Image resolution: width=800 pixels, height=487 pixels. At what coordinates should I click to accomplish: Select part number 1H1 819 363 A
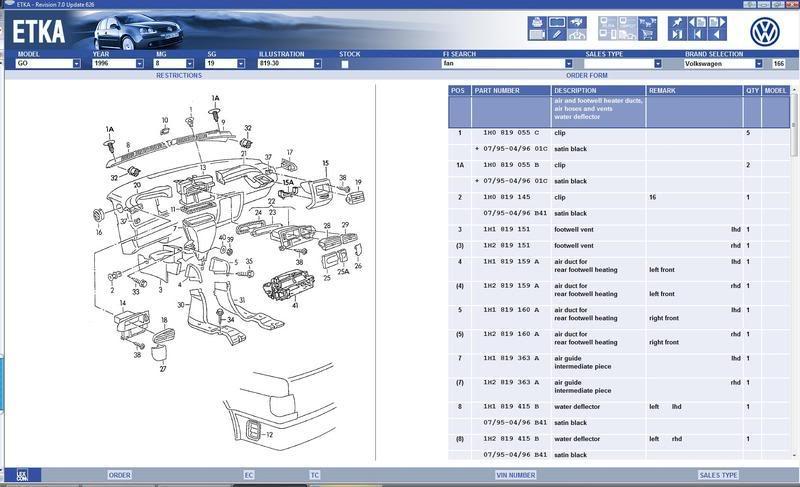click(511, 358)
